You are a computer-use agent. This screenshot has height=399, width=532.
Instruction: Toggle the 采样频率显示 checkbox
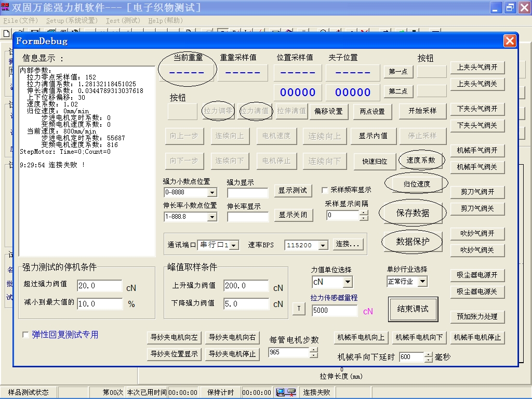[325, 190]
